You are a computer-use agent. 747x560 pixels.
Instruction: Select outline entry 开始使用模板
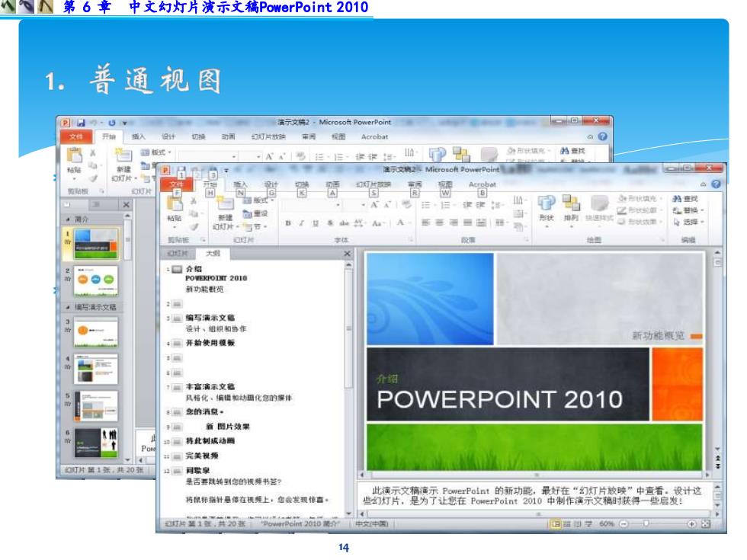[210, 343]
